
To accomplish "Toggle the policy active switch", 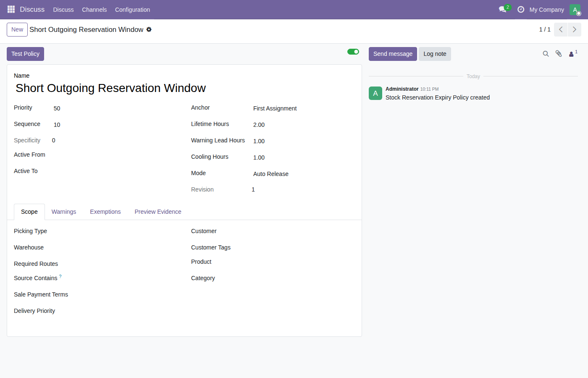I will (x=353, y=52).
